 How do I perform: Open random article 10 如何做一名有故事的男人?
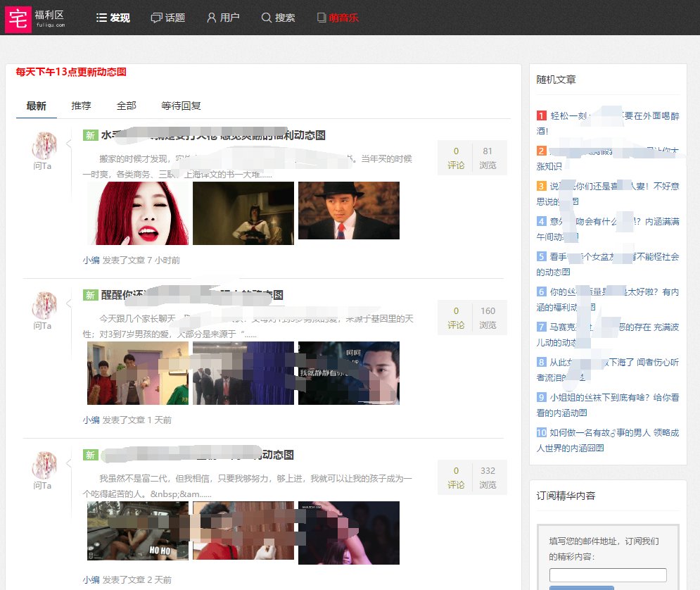click(607, 440)
